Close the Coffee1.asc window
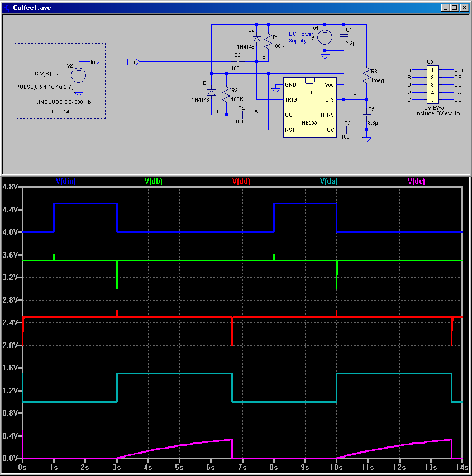 [x=465, y=8]
